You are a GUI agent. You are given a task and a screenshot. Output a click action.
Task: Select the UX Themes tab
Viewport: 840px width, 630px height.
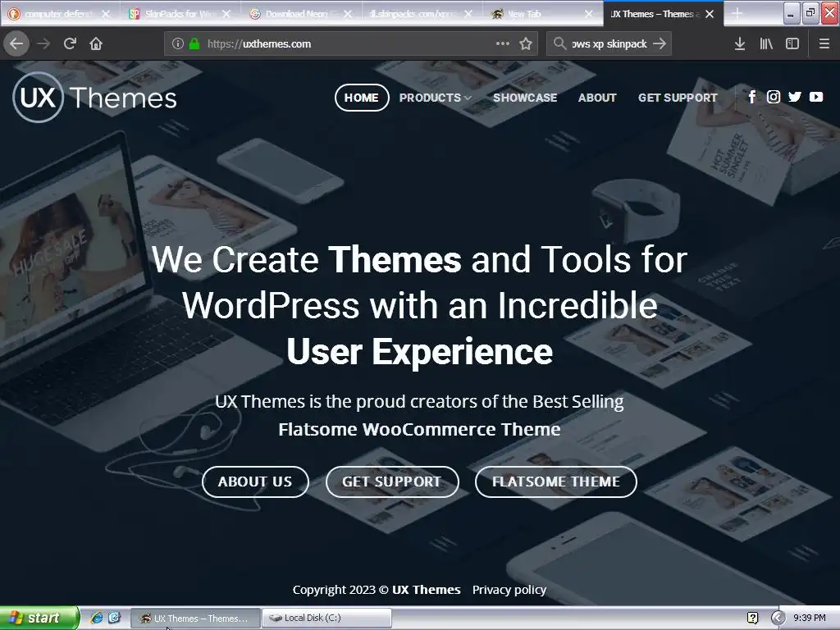(x=655, y=14)
